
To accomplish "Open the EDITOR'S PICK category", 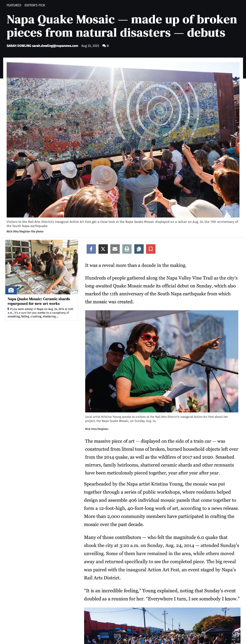I will [x=35, y=5].
